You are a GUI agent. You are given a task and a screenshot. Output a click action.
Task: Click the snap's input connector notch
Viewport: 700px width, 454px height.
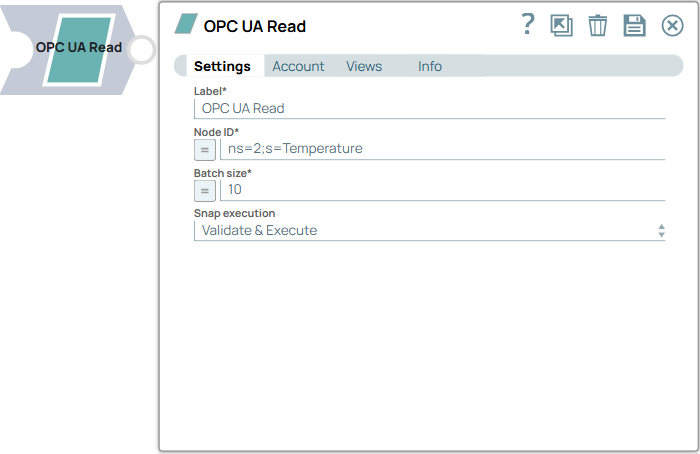[14, 49]
